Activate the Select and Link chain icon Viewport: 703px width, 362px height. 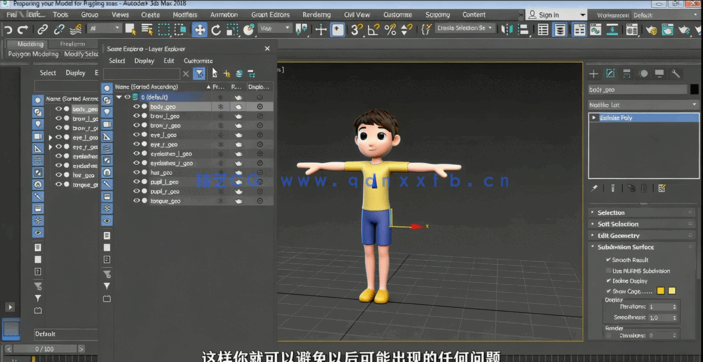[43, 30]
